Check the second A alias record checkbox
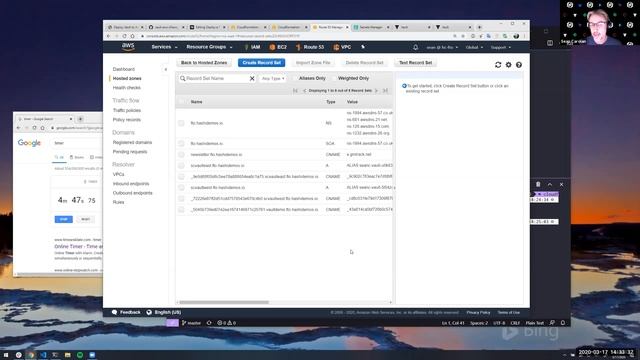 coord(181,187)
